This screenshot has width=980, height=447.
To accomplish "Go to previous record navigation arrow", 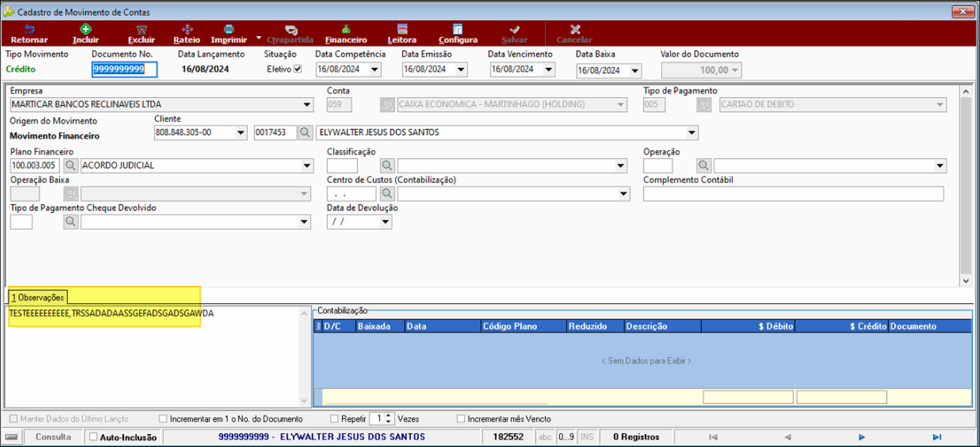I will point(788,437).
